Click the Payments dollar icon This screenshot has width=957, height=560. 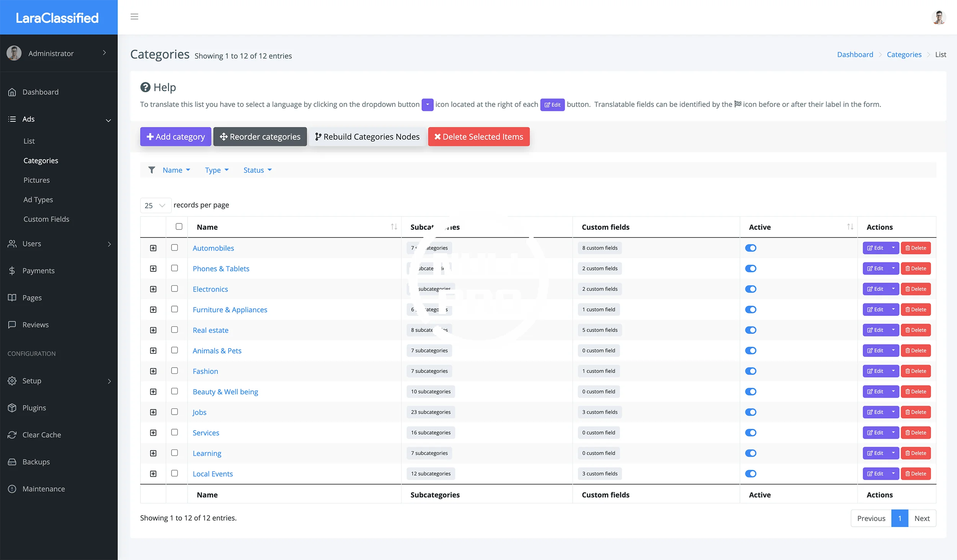pyautogui.click(x=12, y=271)
